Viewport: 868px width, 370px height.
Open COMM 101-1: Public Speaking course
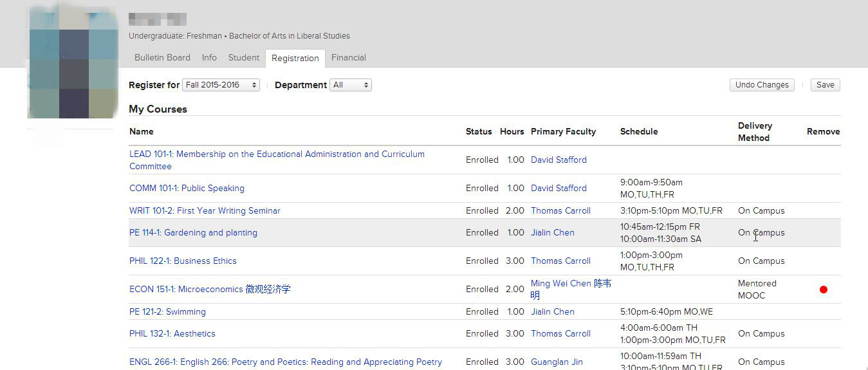(187, 189)
